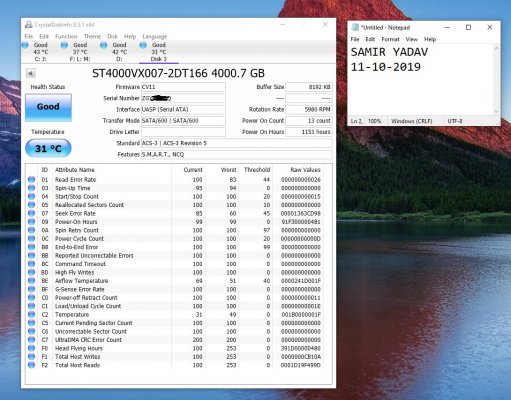
Task: Click the Attribute Name column header
Action: point(75,170)
